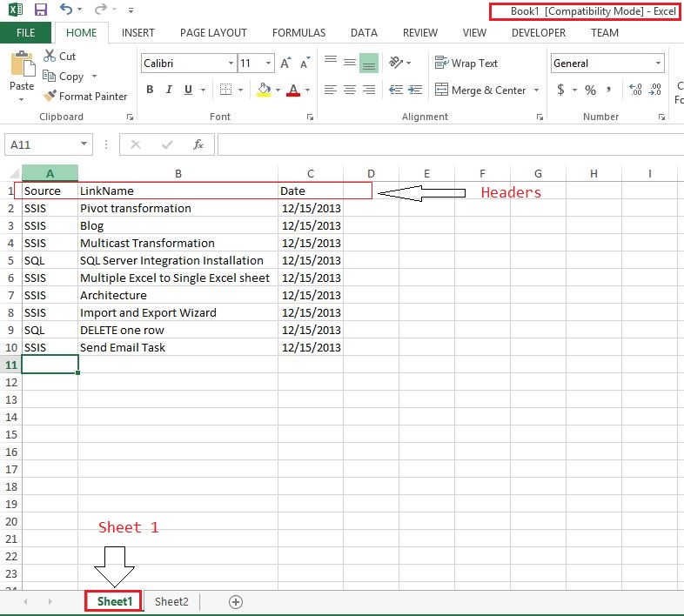The image size is (684, 616).
Task: Click Wrap Text button
Action: (x=466, y=64)
